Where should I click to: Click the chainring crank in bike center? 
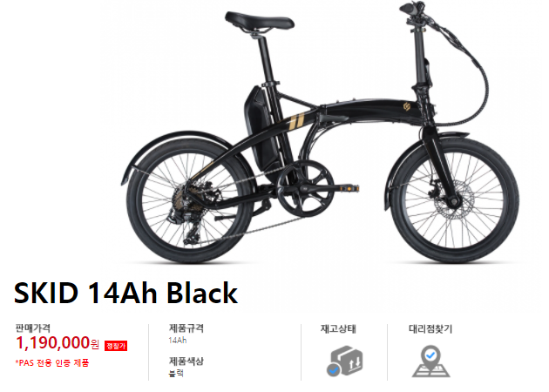(306, 188)
